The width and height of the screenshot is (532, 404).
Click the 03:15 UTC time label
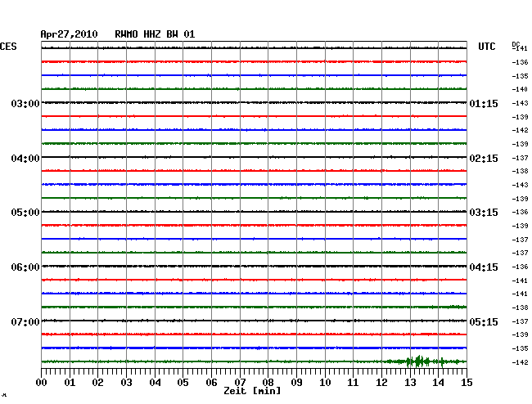pos(484,213)
